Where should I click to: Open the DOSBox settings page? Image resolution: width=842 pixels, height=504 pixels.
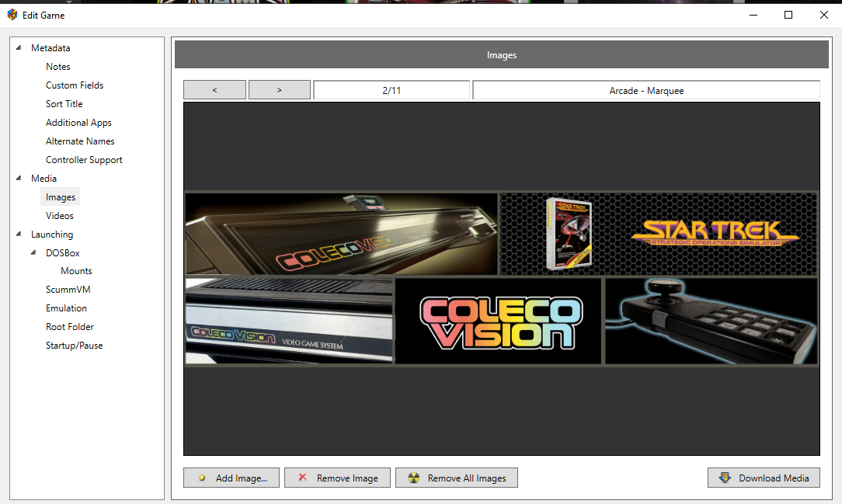click(62, 253)
